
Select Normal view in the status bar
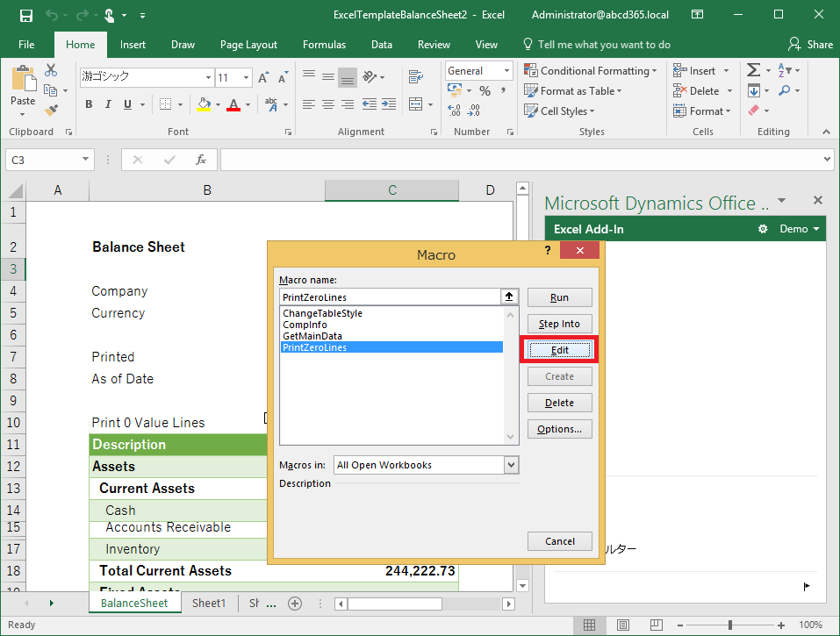pos(589,625)
